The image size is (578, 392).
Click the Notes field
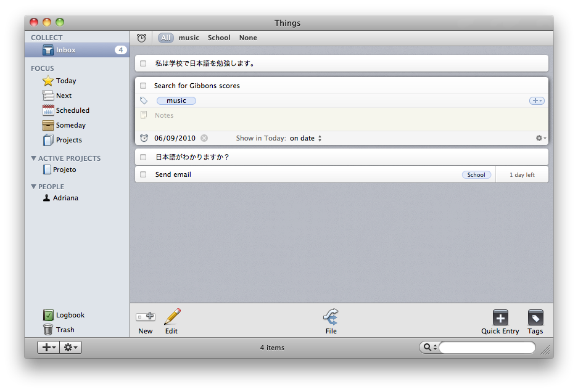(342, 119)
